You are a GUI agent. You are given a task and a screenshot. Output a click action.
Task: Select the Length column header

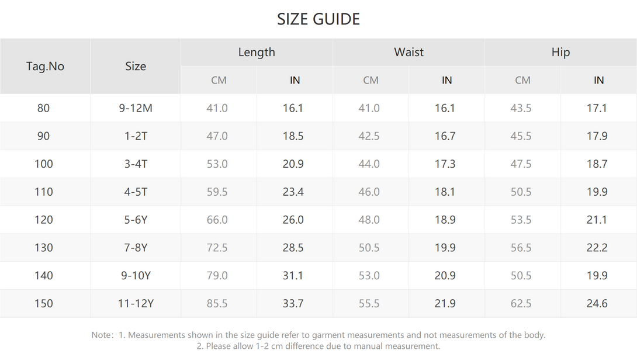[x=257, y=52]
